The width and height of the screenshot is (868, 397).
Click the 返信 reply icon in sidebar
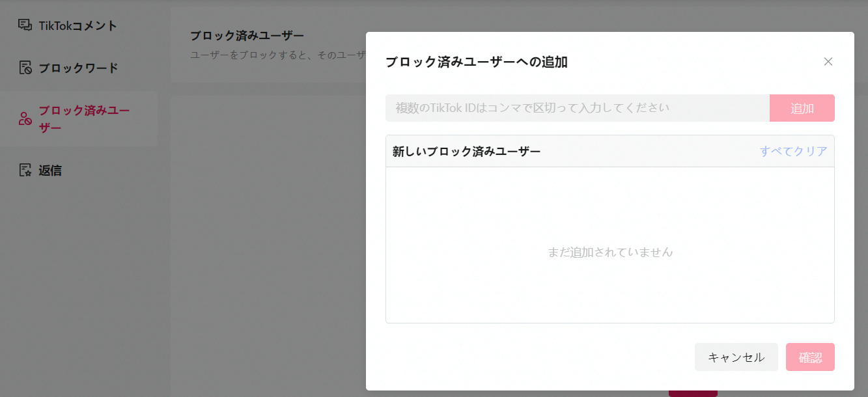pos(25,171)
